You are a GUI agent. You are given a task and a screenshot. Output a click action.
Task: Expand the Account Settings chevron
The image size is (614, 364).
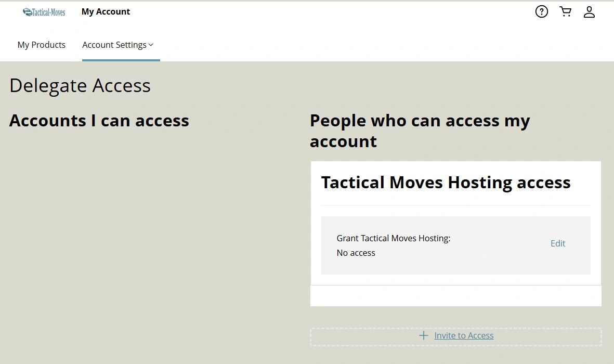click(x=150, y=45)
